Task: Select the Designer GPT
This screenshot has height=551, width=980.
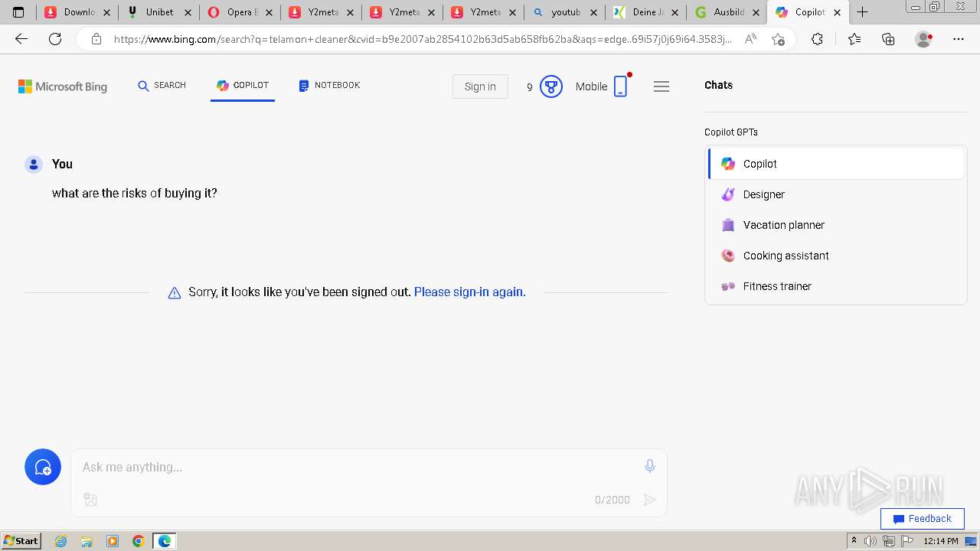Action: 836,194
